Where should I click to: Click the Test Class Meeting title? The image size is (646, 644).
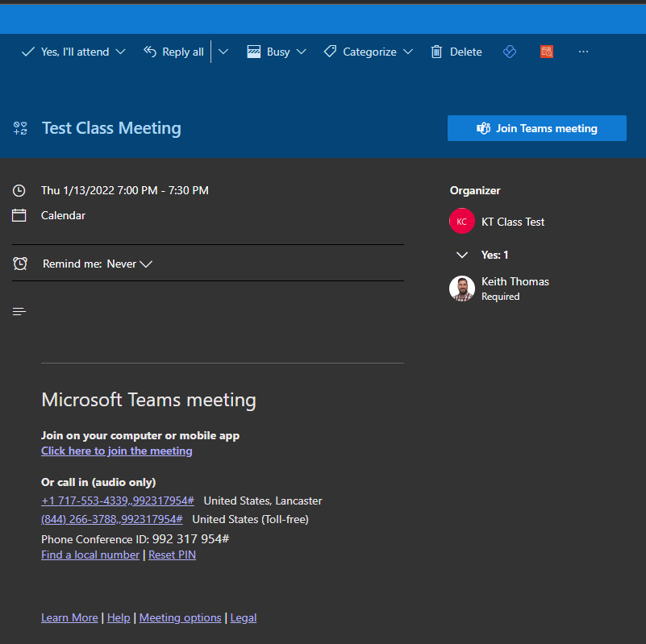click(111, 128)
